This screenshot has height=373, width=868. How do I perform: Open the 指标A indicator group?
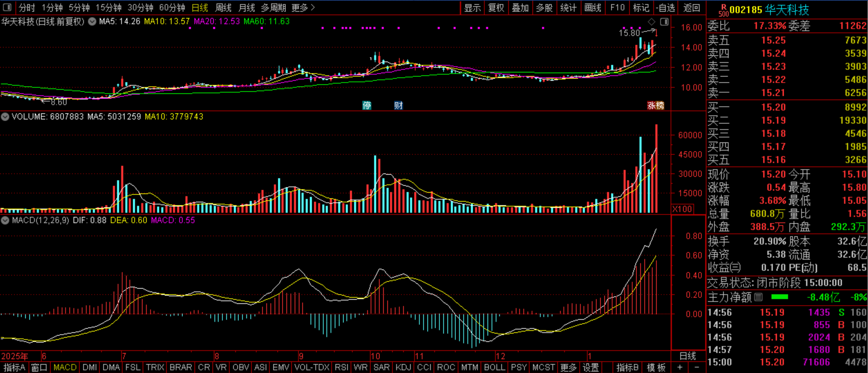coord(14,367)
